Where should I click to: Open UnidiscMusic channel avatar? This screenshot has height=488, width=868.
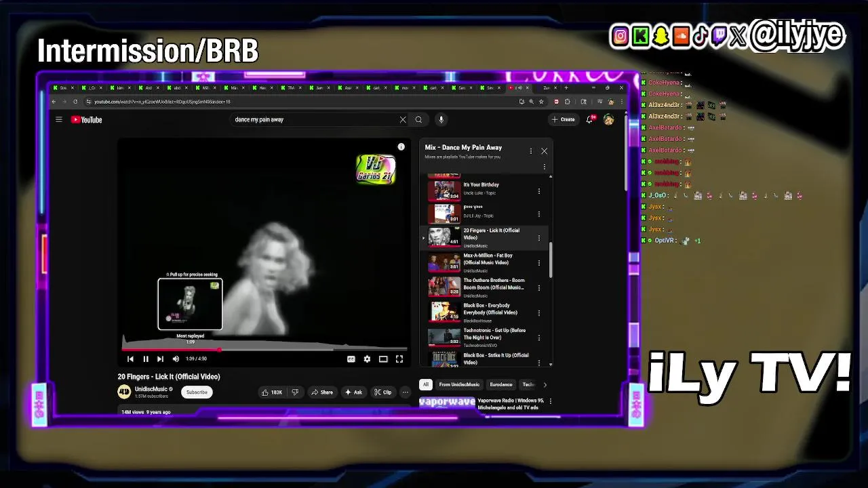[x=124, y=392]
